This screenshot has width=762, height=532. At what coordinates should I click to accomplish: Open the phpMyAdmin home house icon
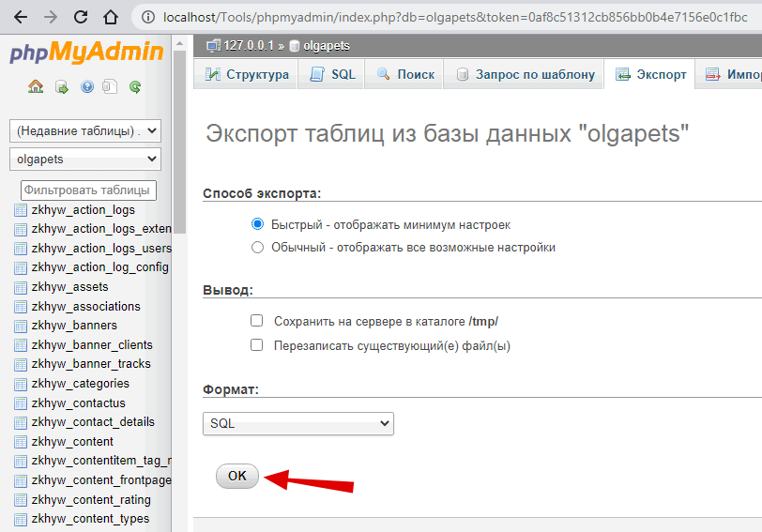point(36,87)
